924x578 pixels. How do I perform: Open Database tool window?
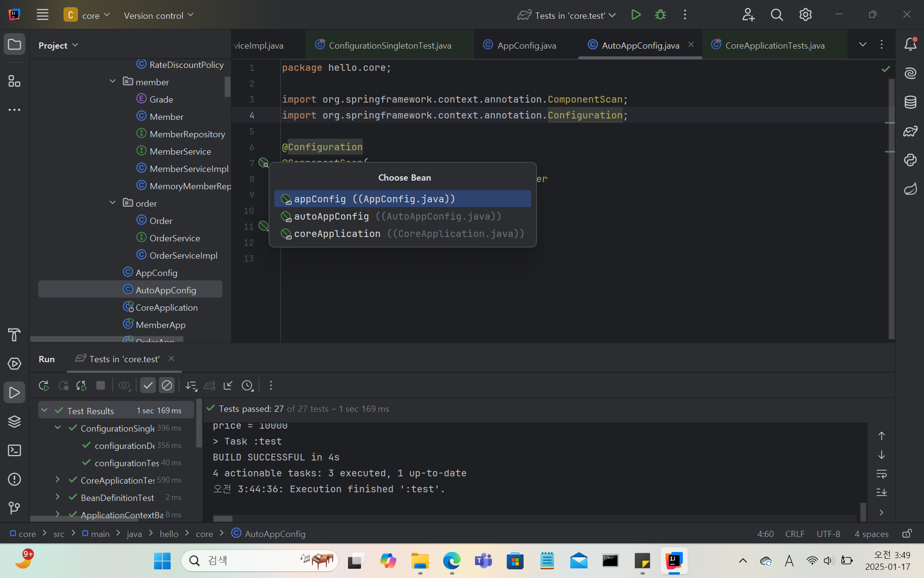click(x=910, y=102)
